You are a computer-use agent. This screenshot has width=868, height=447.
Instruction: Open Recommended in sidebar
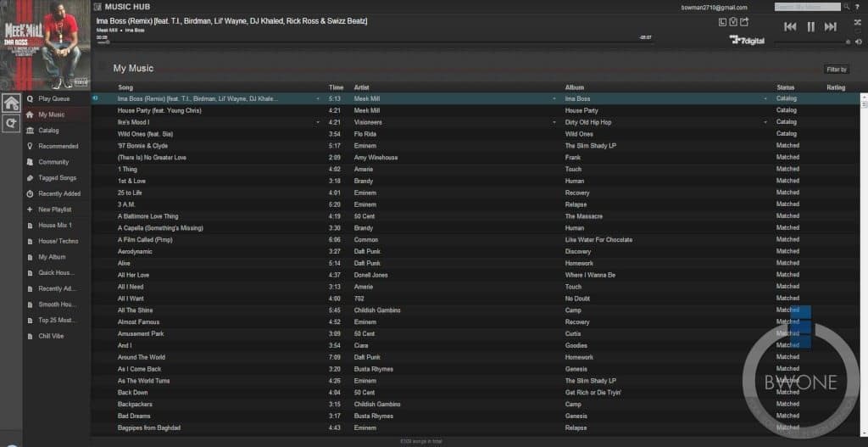tap(57, 146)
